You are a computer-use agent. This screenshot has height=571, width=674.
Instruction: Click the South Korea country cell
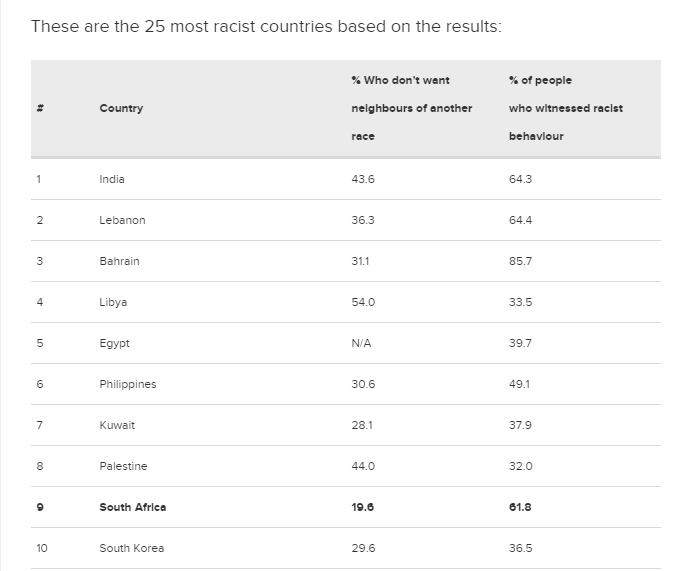[132, 548]
